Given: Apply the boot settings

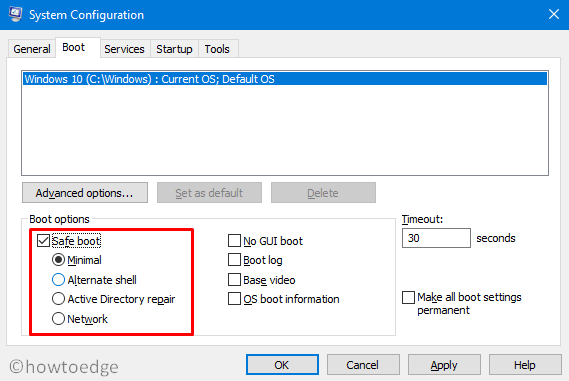Looking at the screenshot, I should click(444, 365).
